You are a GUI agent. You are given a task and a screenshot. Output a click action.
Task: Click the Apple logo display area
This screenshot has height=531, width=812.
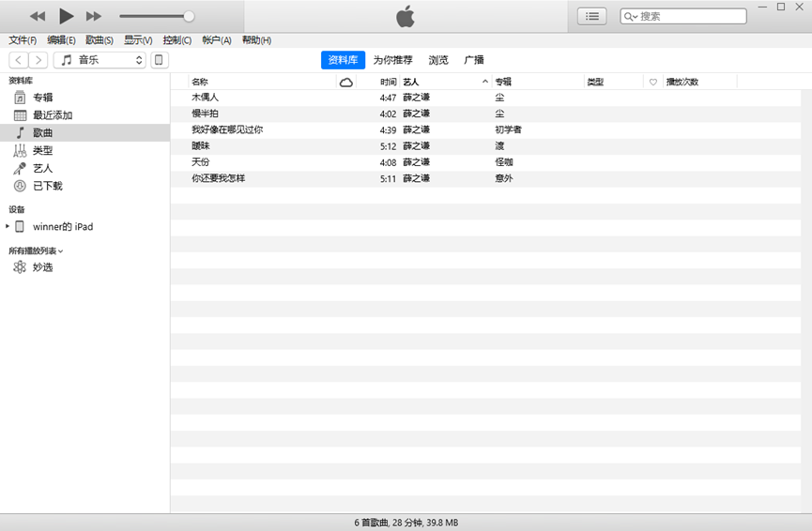pos(406,17)
